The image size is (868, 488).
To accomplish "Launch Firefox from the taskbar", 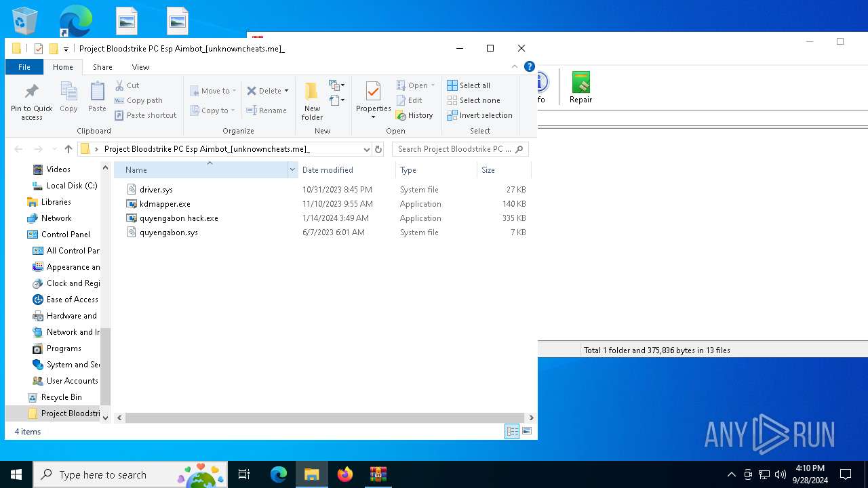I will click(345, 474).
